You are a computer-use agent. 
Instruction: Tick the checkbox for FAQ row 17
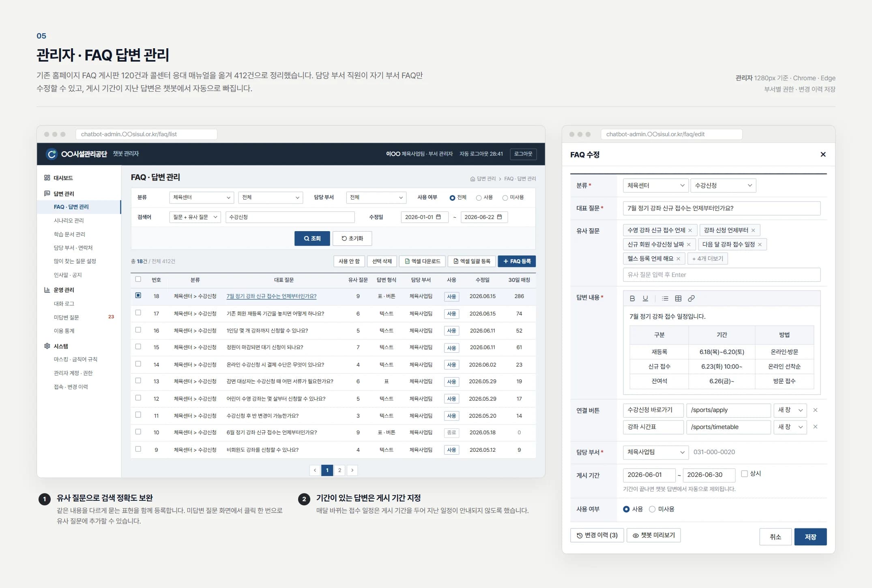coord(138,313)
